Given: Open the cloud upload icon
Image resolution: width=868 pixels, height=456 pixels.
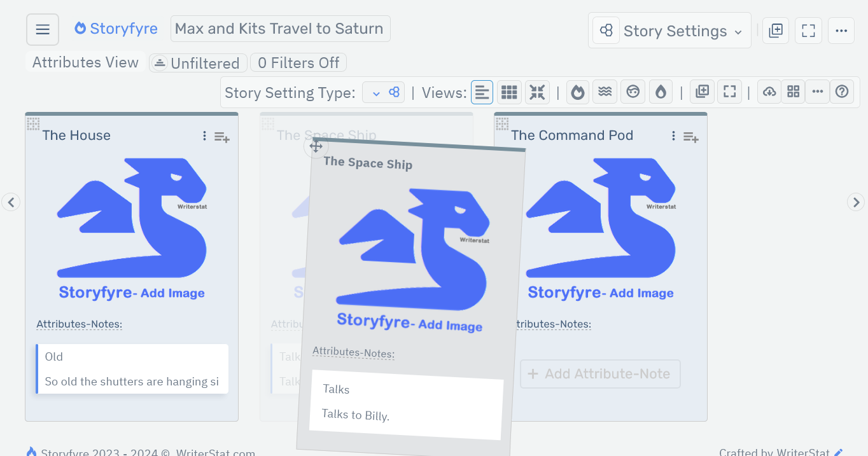Looking at the screenshot, I should click(x=769, y=92).
